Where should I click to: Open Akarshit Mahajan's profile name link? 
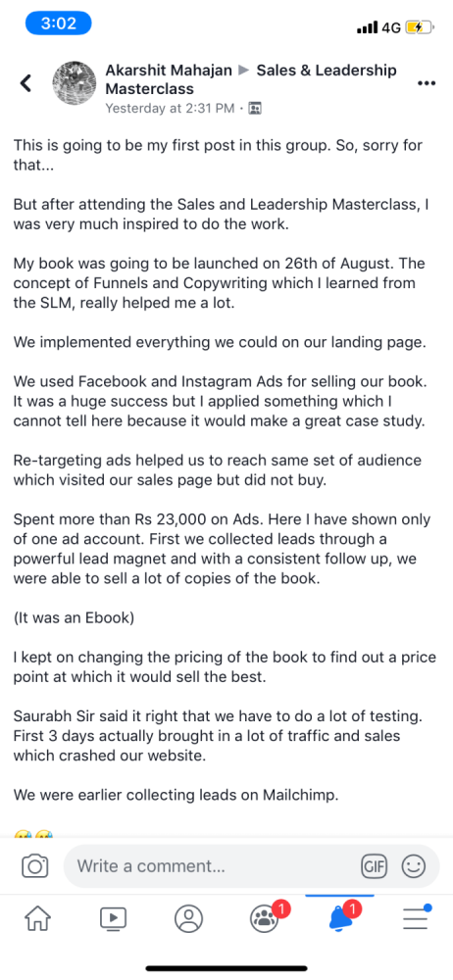pyautogui.click(x=169, y=71)
